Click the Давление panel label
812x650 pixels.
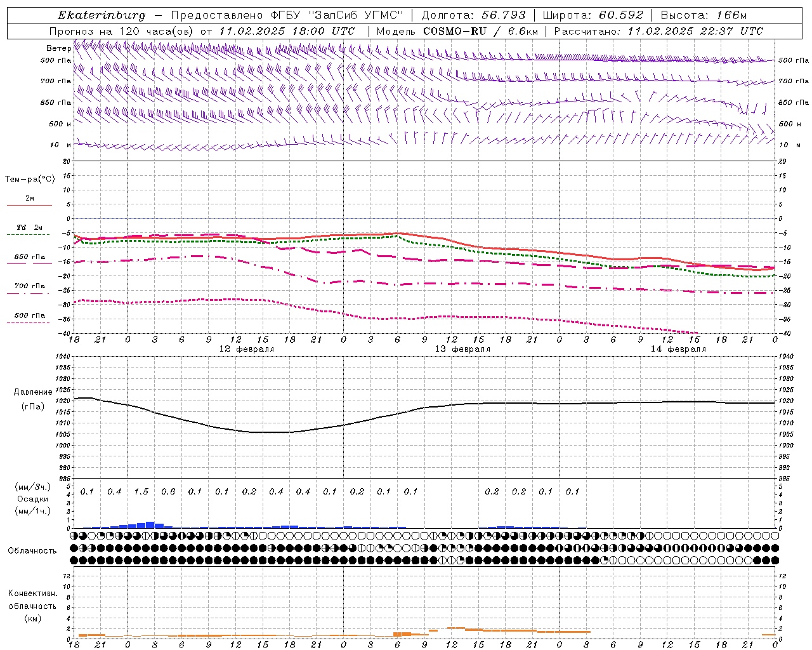[x=33, y=392]
